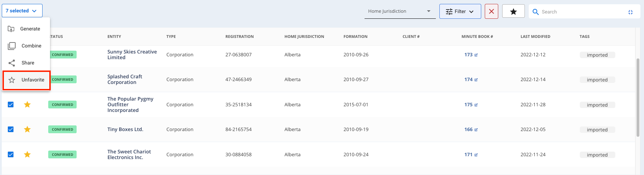Click registration number 84-2165754
The width and height of the screenshot is (644, 175).
click(238, 129)
